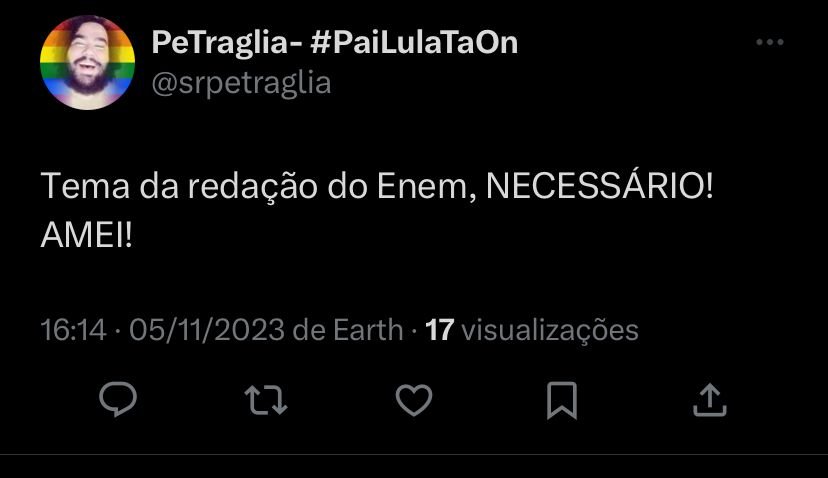The width and height of the screenshot is (828, 478).
Task: Open the rainbow-filtered profile picture
Action: (88, 62)
